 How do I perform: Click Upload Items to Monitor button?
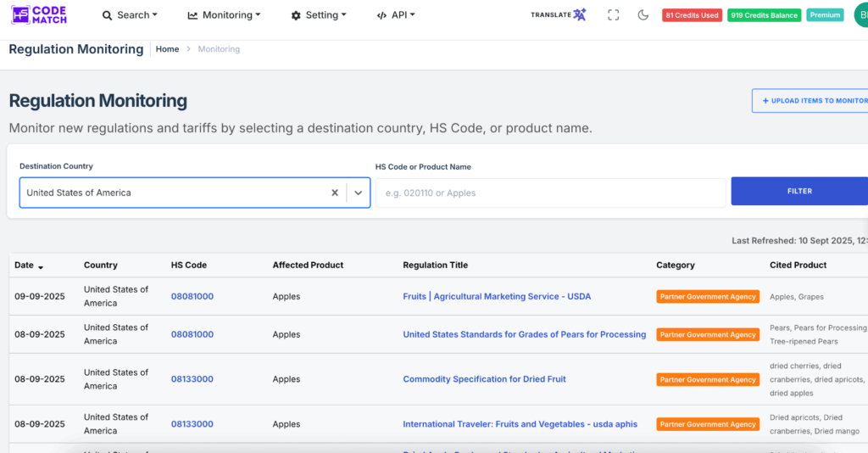[812, 101]
